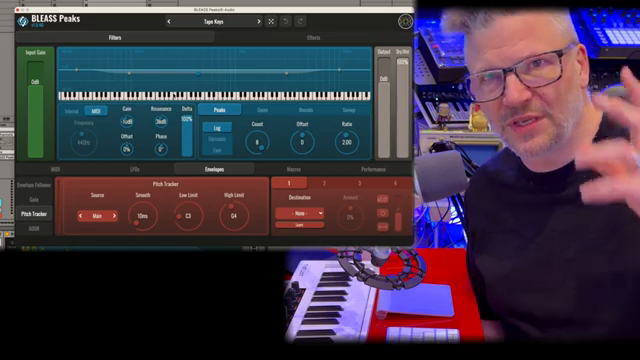This screenshot has height=360, width=640.
Task: Select MIDI frequency source
Action: [x=96, y=111]
